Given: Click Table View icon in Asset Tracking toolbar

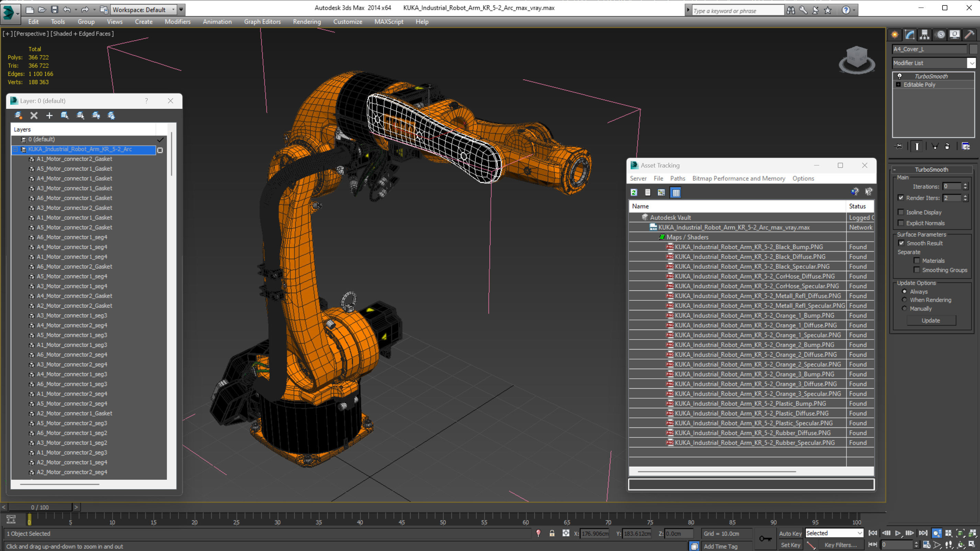Looking at the screenshot, I should point(676,192).
